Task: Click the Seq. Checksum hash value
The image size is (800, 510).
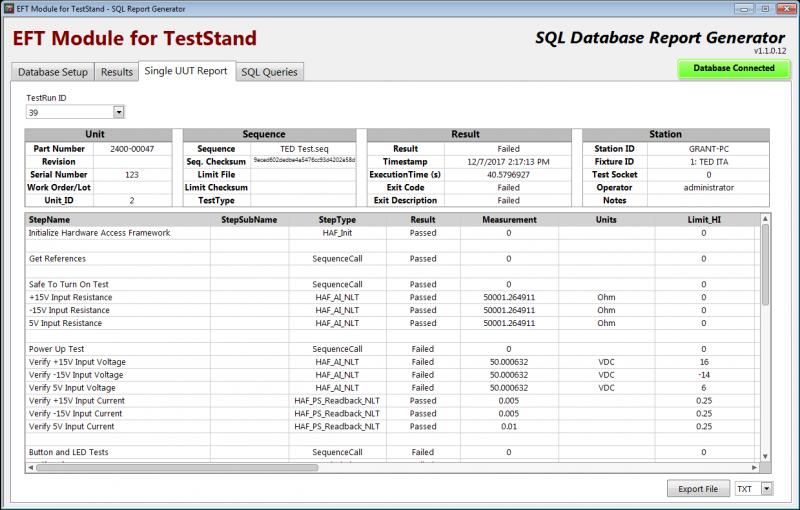Action: click(304, 160)
